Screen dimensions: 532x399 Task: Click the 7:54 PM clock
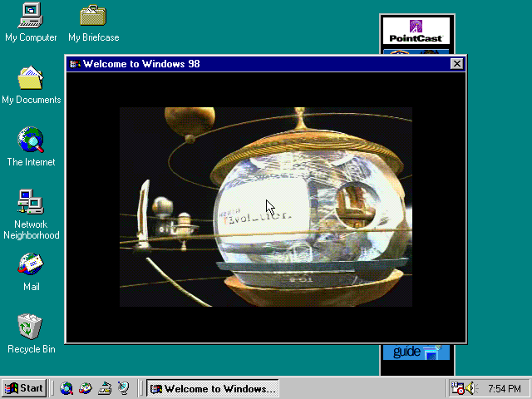(x=505, y=388)
